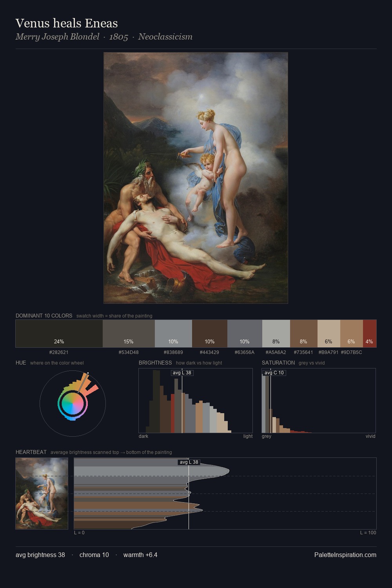
Task: Click the 'grey' axis label
Action: click(x=267, y=436)
